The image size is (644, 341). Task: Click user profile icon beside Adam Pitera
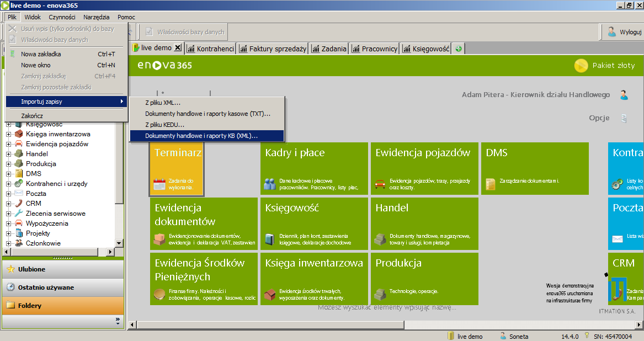click(x=624, y=95)
